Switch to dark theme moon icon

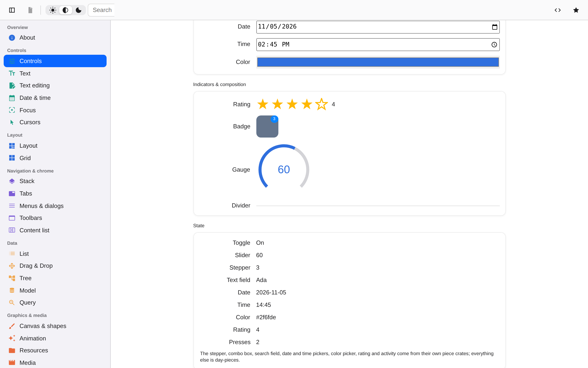(x=79, y=10)
